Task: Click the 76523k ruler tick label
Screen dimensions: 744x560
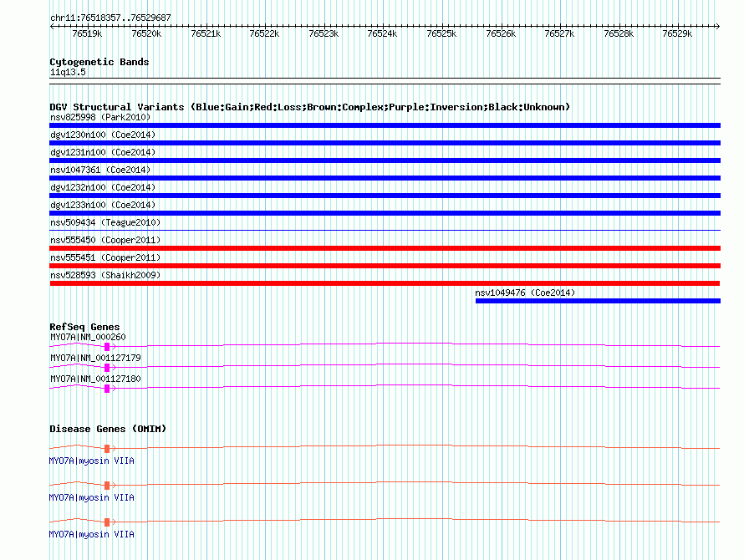Action: click(x=324, y=33)
